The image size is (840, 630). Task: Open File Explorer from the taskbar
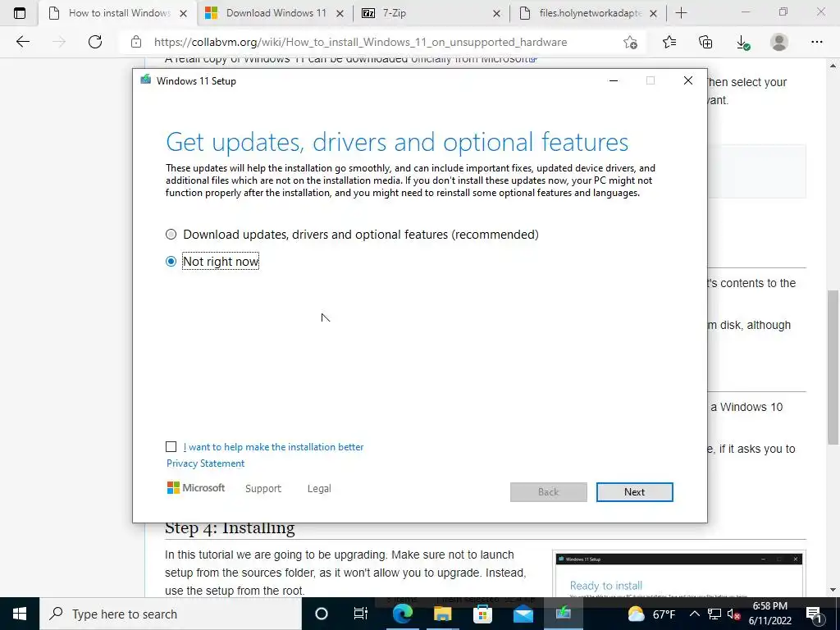tap(442, 614)
